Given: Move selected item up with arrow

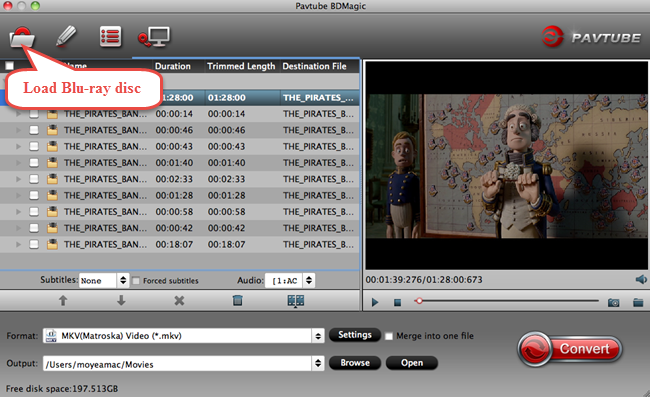Looking at the screenshot, I should pyautogui.click(x=63, y=300).
